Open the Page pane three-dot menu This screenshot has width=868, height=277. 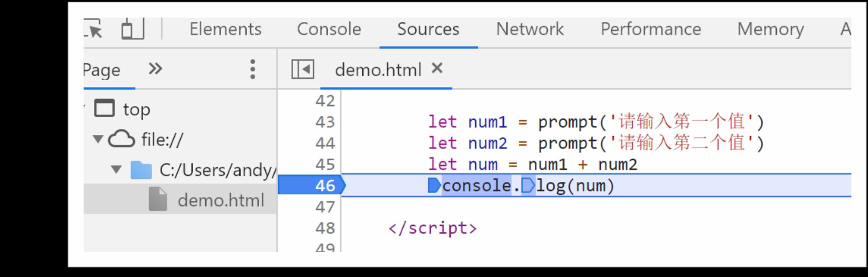[253, 69]
